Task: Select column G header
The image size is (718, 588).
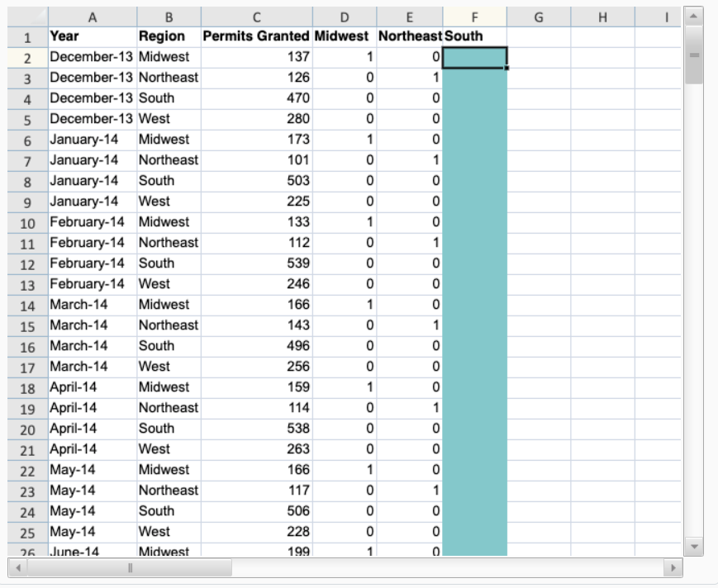Action: click(x=539, y=17)
